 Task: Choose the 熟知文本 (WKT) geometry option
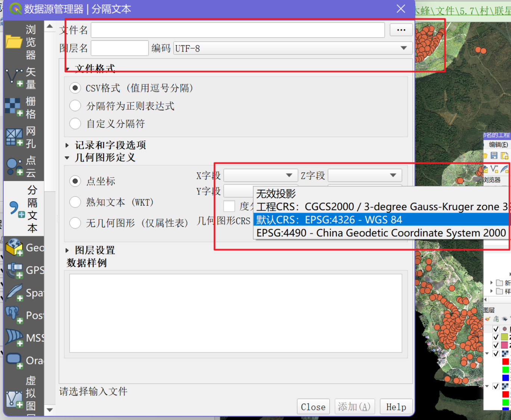[75, 202]
